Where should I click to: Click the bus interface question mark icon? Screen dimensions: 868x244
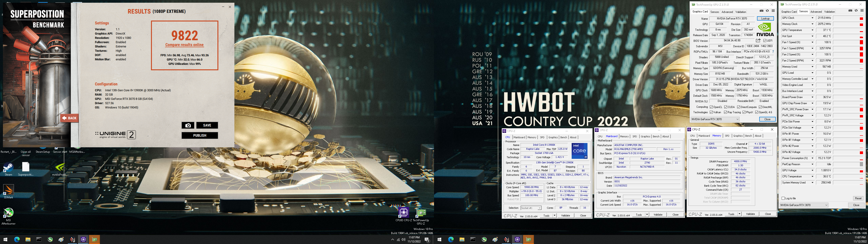pyautogui.click(x=773, y=52)
